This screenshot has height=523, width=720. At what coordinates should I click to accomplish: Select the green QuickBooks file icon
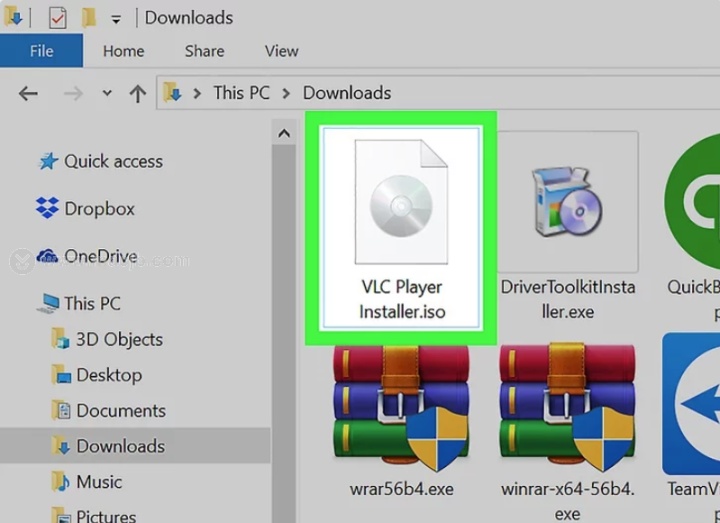pyautogui.click(x=692, y=202)
